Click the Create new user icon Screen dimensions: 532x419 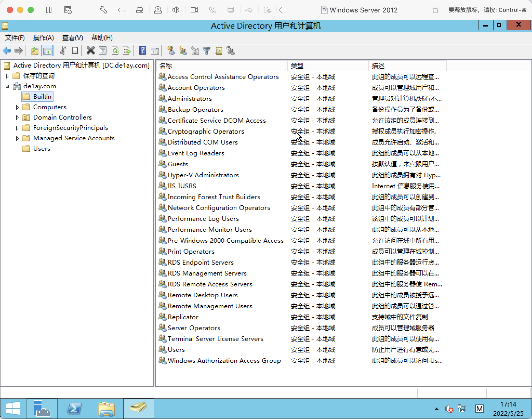click(x=171, y=51)
